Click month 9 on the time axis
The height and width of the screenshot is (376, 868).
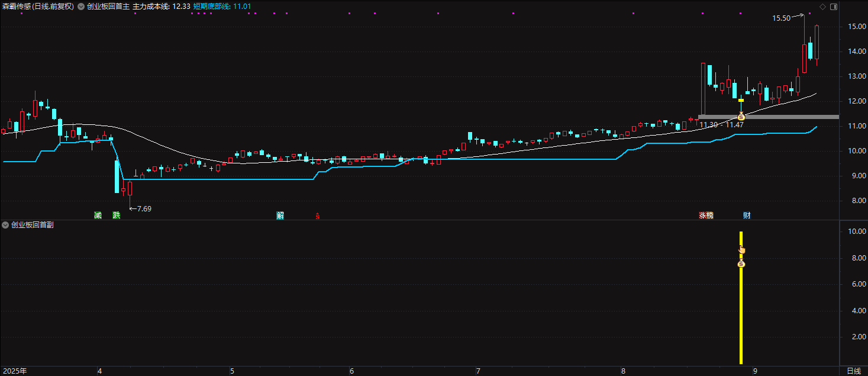[754, 371]
